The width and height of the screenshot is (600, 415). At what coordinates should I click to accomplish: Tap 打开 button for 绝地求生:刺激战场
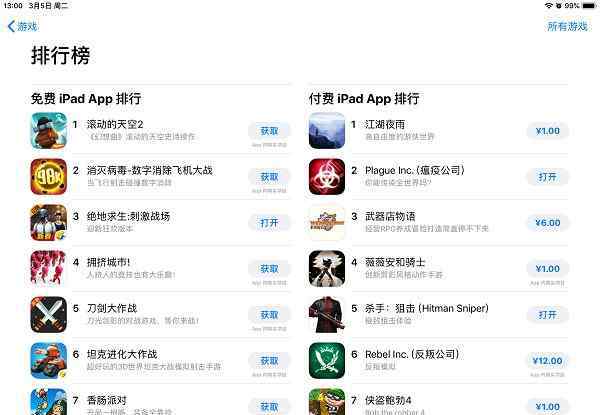click(x=269, y=223)
